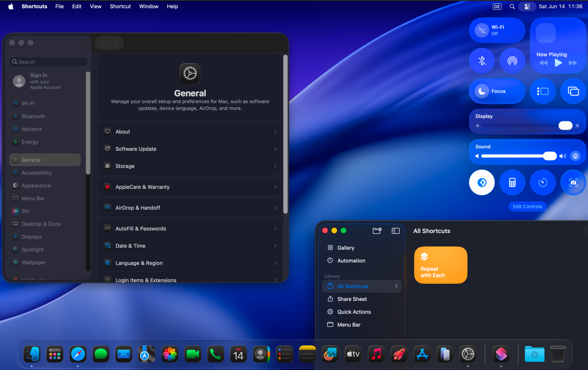Open the Storage settings row
The height and width of the screenshot is (370, 588).
pos(190,166)
